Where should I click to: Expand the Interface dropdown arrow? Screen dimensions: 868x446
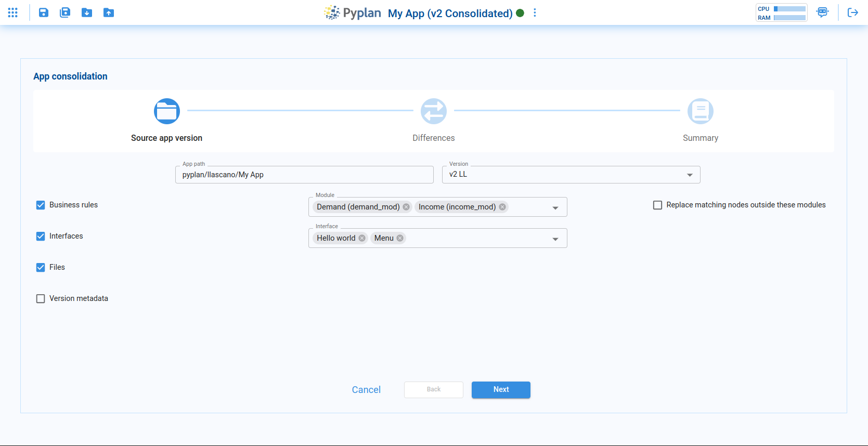coord(555,239)
